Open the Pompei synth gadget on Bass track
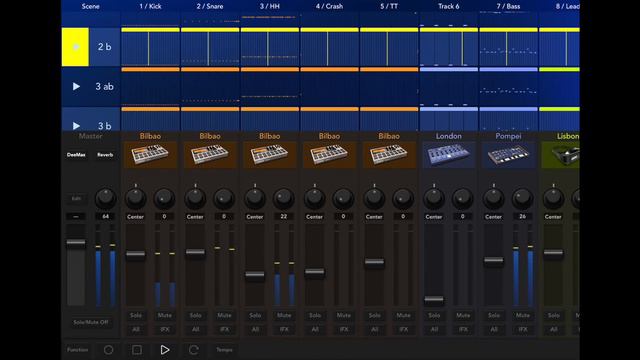Screen dimensions: 640x360 pos(508,155)
